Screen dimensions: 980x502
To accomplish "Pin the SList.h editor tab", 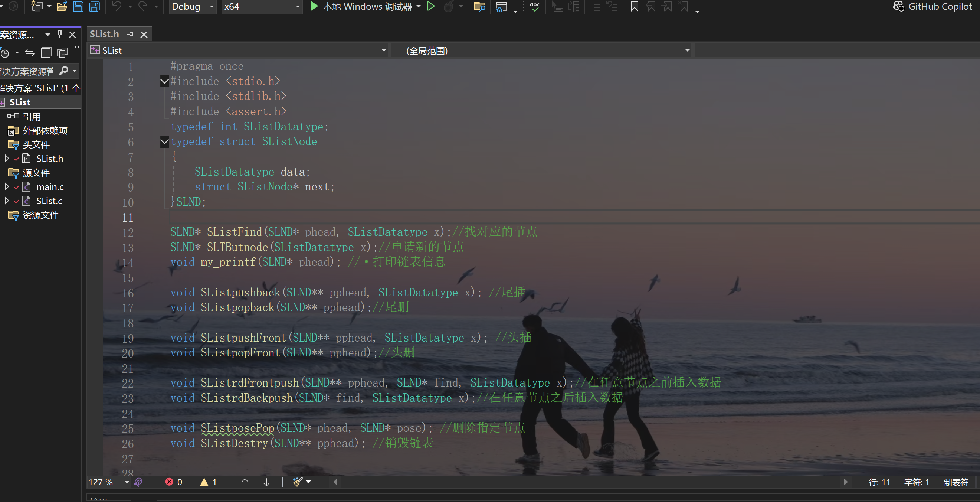I will pos(131,34).
